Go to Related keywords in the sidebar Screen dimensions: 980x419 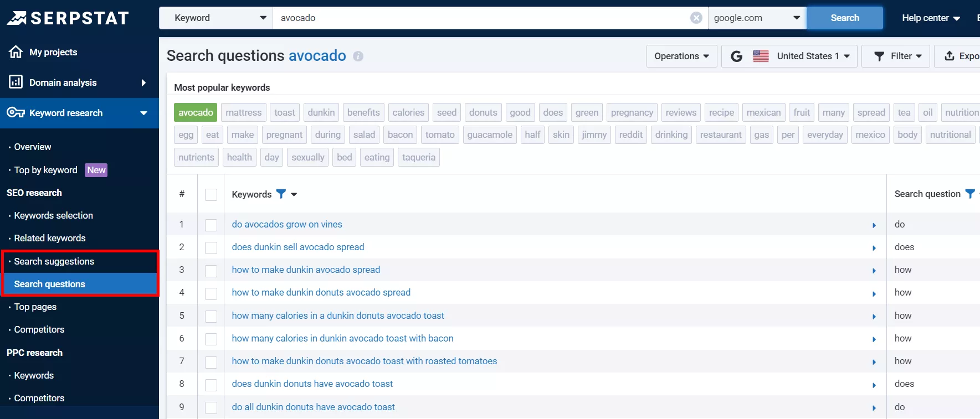click(x=50, y=238)
